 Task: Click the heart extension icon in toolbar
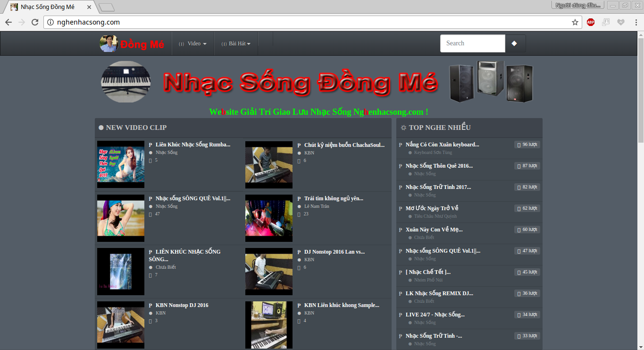pyautogui.click(x=621, y=22)
